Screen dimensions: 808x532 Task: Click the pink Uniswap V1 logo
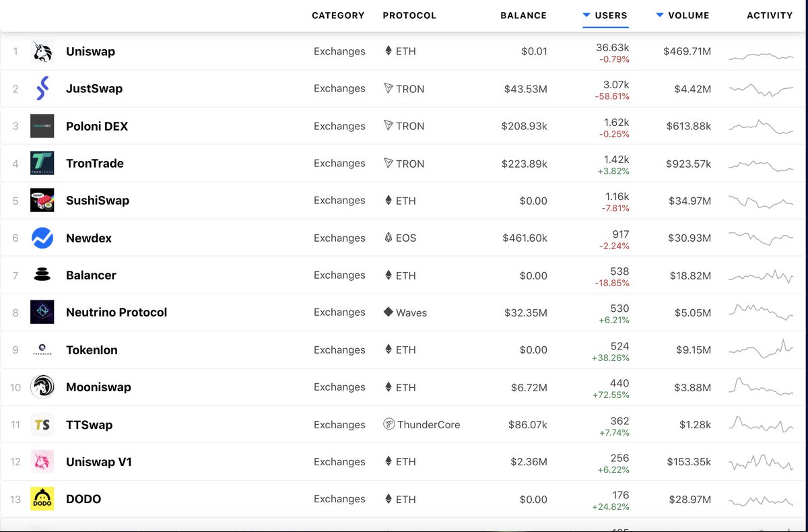coord(42,461)
